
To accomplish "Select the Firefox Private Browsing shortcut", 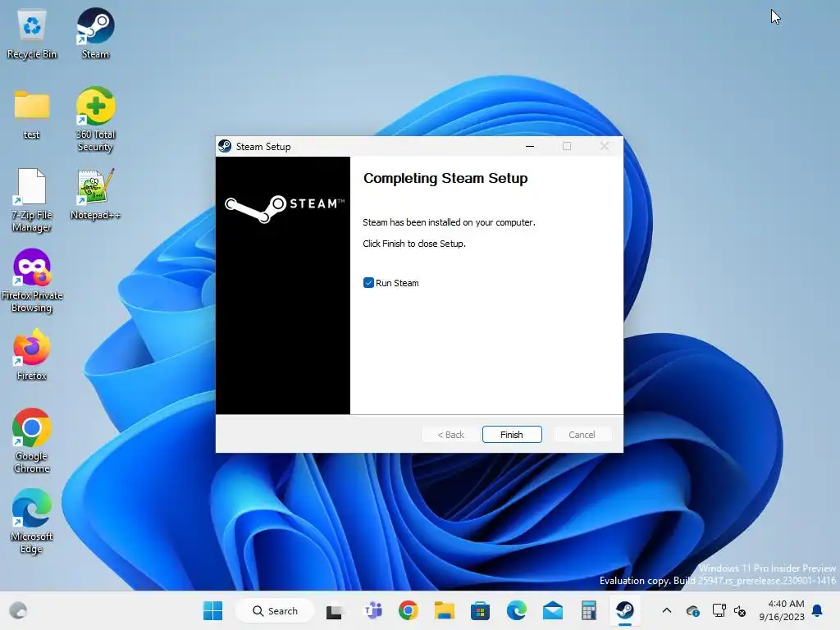I will coord(32,281).
